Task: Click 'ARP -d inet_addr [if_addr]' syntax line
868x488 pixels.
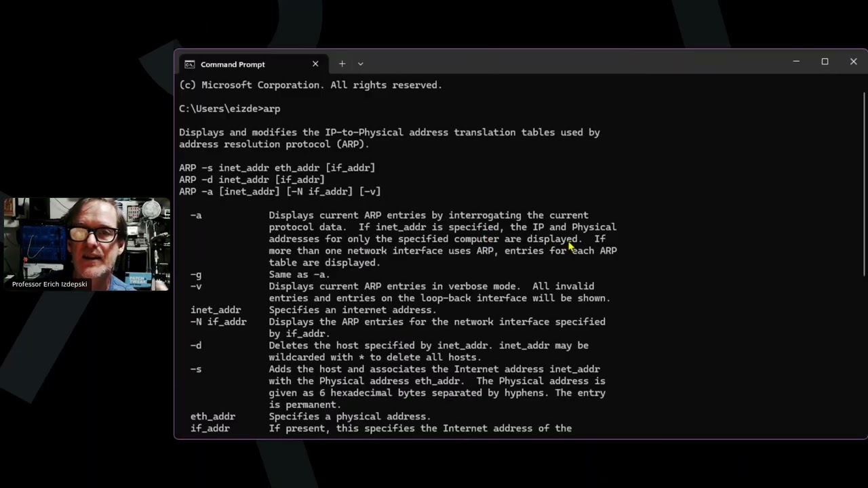Action: (x=252, y=180)
